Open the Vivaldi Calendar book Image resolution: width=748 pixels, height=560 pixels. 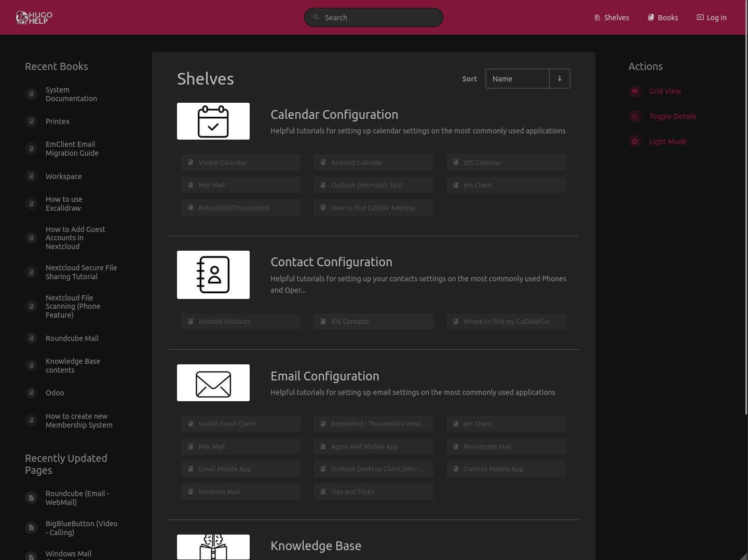[241, 162]
